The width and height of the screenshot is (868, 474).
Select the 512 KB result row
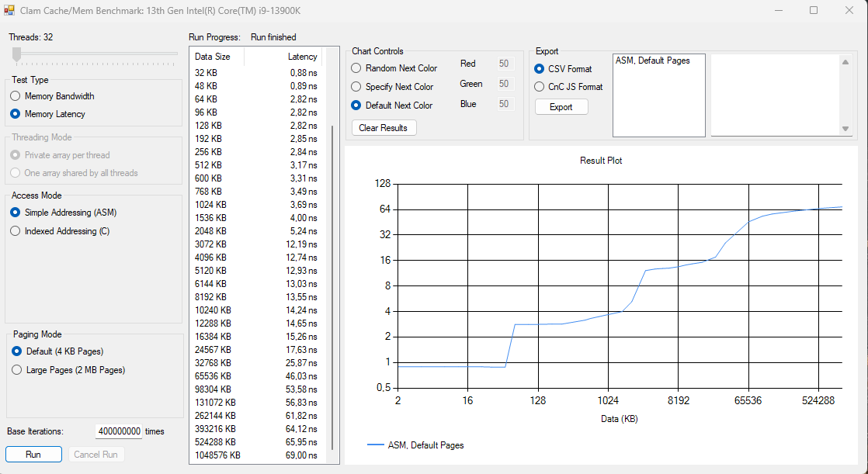point(256,164)
